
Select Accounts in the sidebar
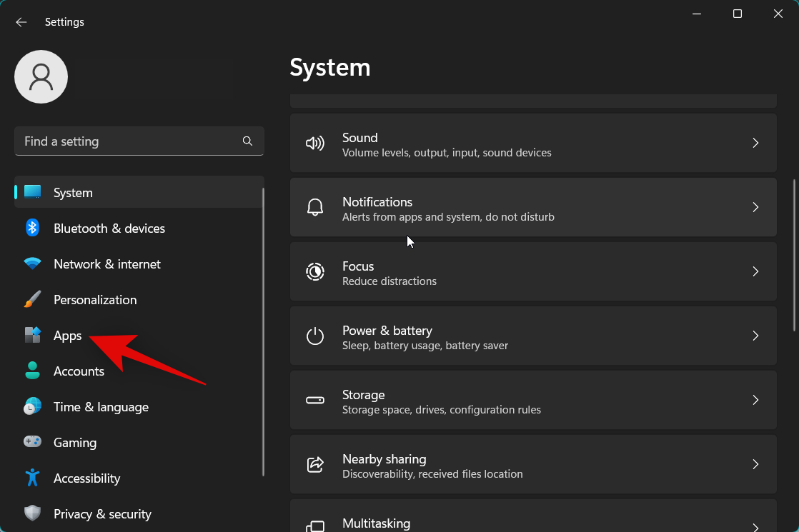[79, 371]
